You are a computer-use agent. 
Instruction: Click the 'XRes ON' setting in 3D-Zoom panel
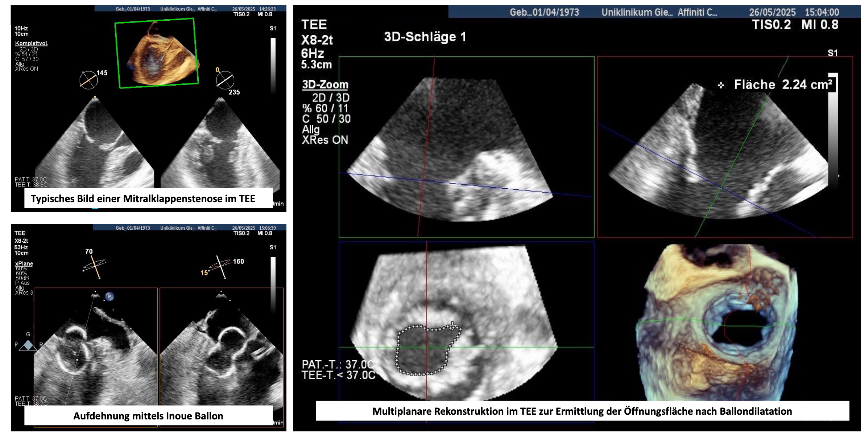pyautogui.click(x=325, y=140)
